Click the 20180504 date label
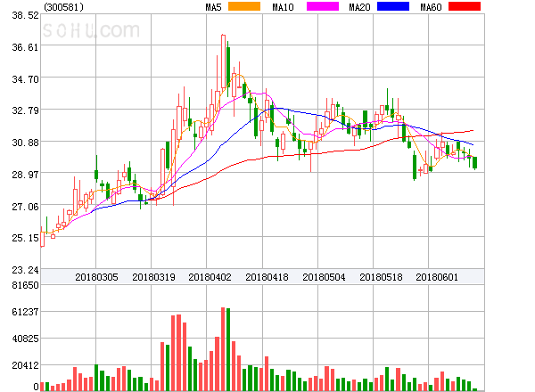The width and height of the screenshot is (535, 392). [324, 277]
